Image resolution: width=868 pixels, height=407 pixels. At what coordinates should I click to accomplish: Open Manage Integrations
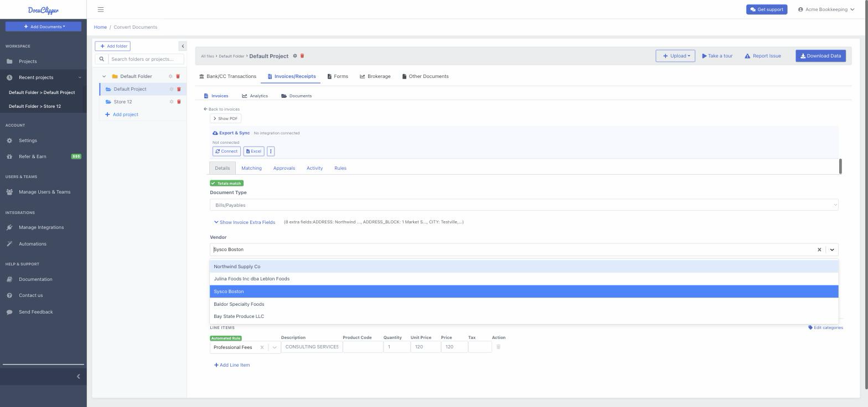pos(41,227)
